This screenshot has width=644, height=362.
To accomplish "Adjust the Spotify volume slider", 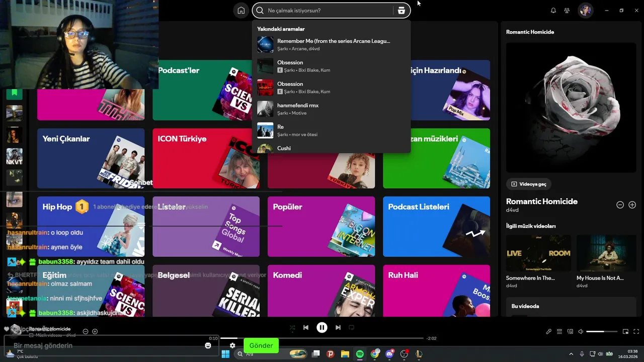I will click(602, 331).
